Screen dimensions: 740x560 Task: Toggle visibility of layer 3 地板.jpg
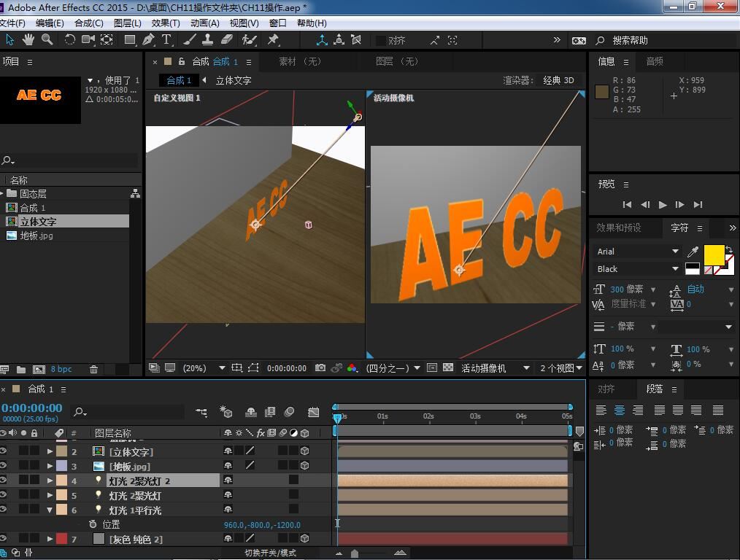pos(4,466)
